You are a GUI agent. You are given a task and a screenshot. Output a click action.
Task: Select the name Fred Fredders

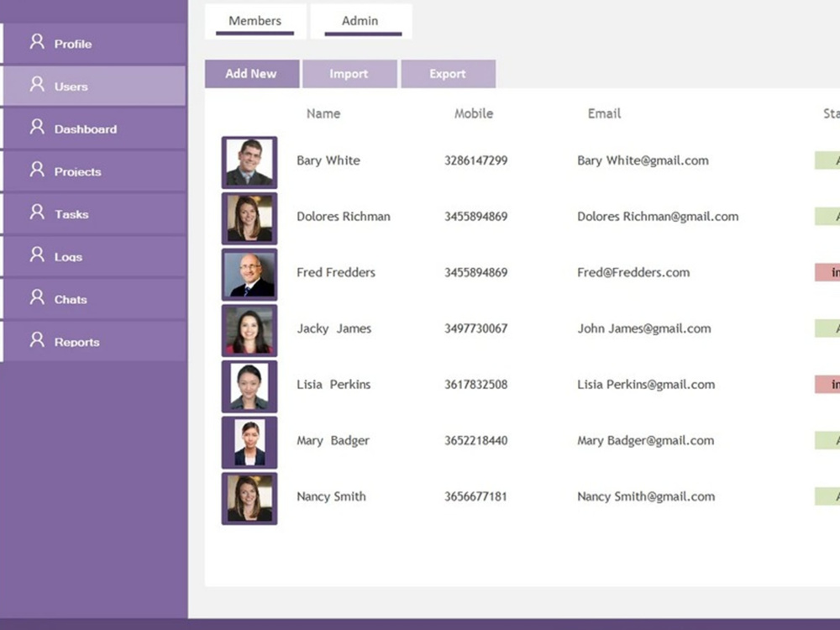pos(336,273)
